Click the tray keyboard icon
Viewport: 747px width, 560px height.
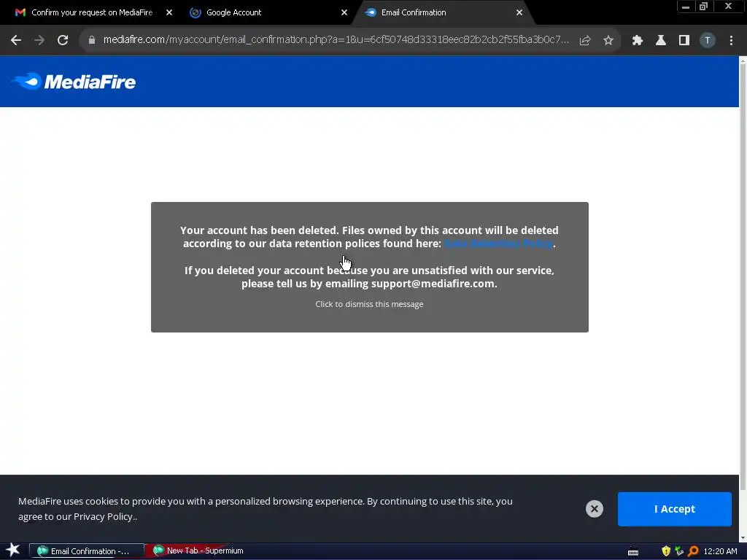pyautogui.click(x=633, y=552)
